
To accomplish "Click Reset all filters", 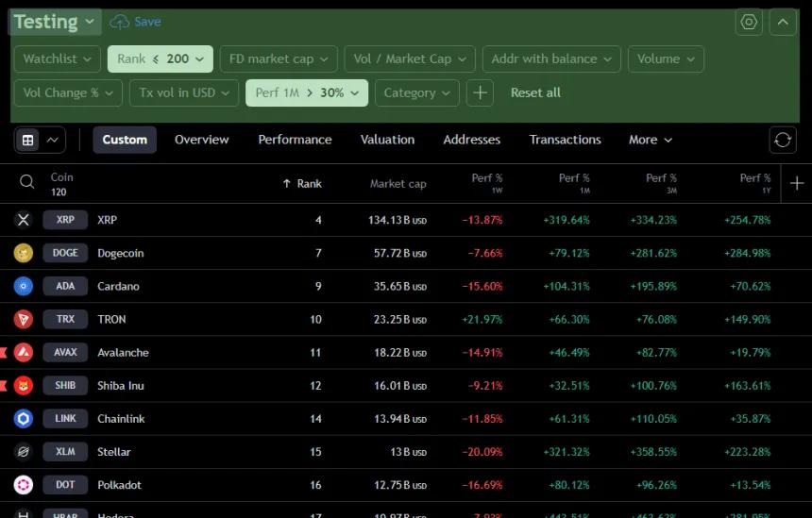I will (x=535, y=92).
